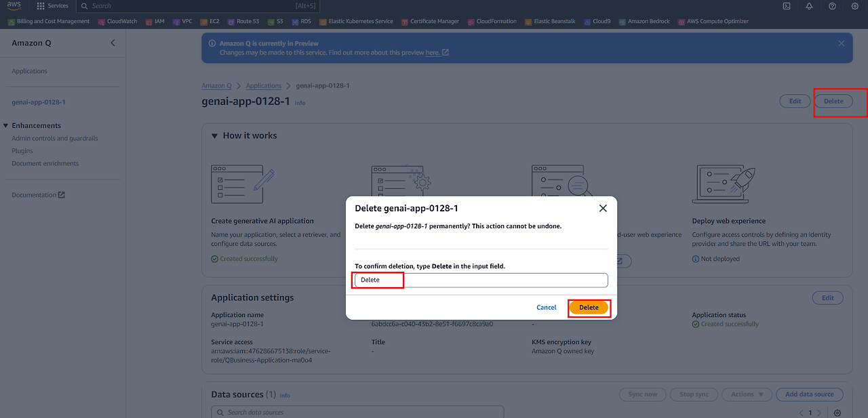Click the Stop sync button
The image size is (868, 418).
(694, 394)
